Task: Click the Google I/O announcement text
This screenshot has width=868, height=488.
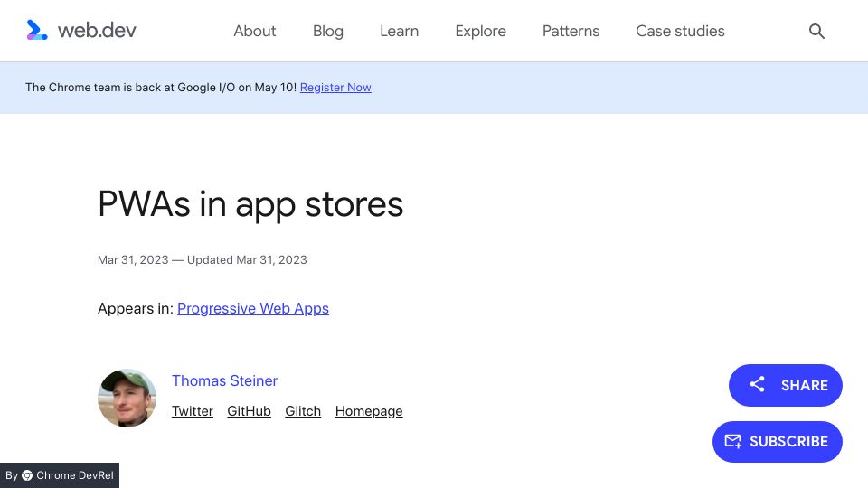Action: [x=161, y=88]
